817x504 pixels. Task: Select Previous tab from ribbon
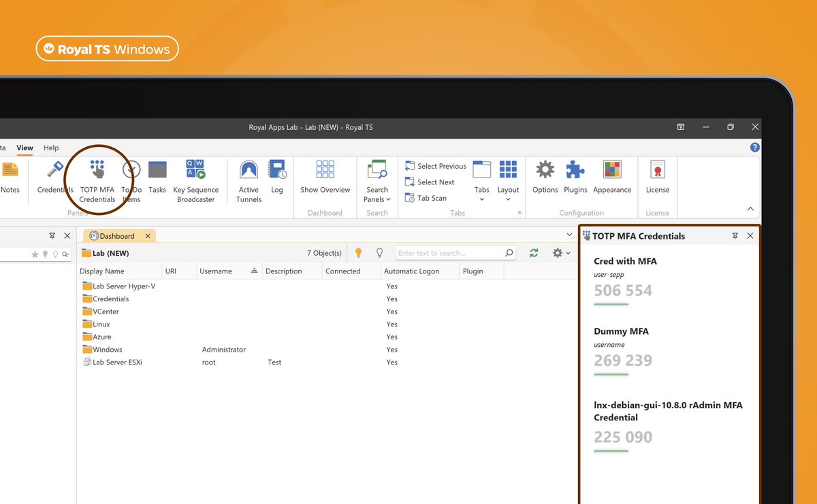436,166
